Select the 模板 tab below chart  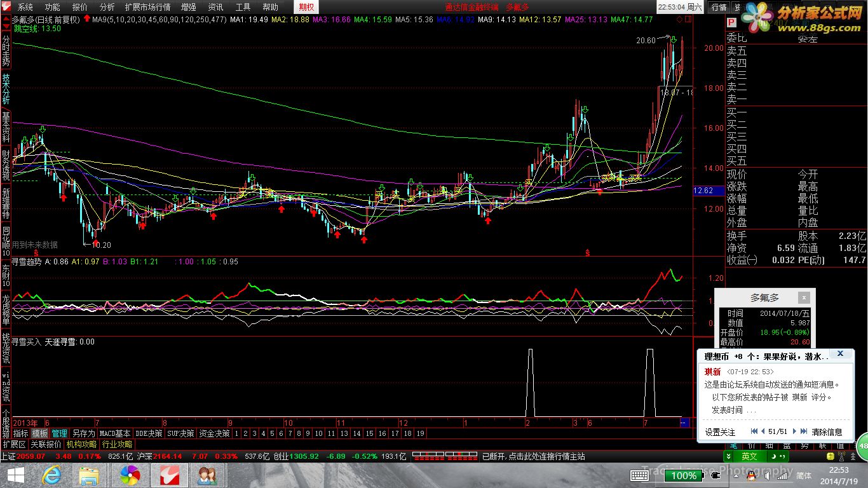pyautogui.click(x=40, y=433)
